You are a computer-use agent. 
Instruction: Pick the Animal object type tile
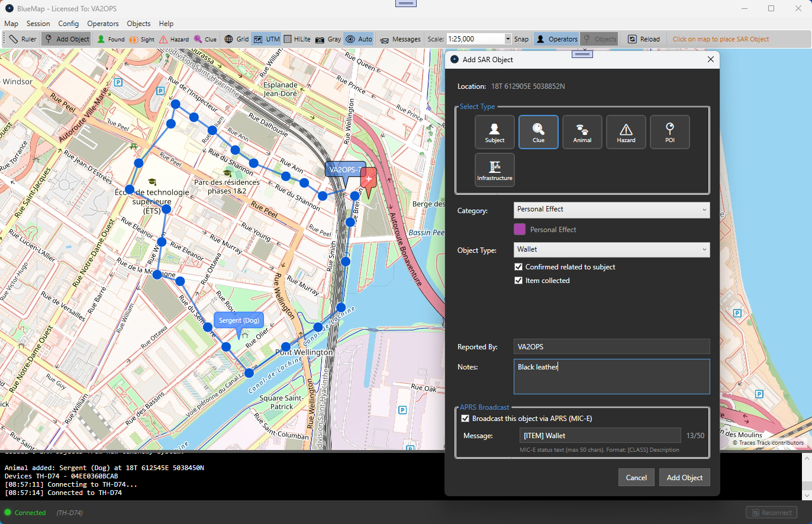582,132
